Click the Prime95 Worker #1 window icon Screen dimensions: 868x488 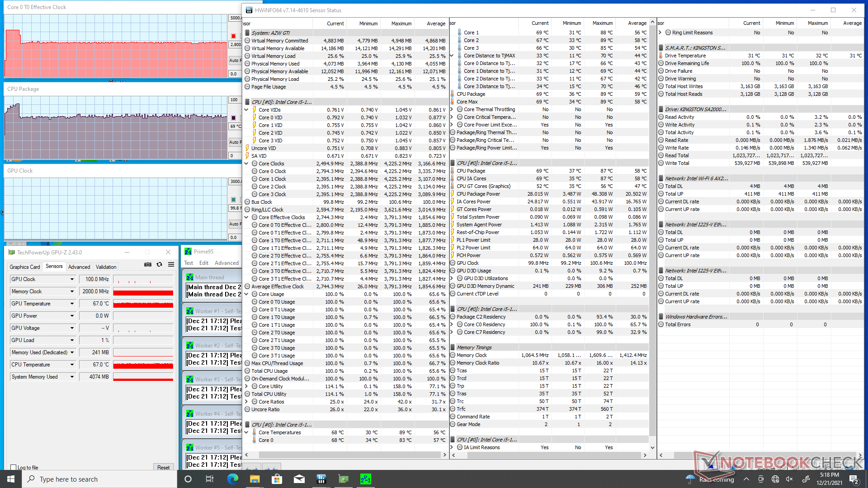190,311
